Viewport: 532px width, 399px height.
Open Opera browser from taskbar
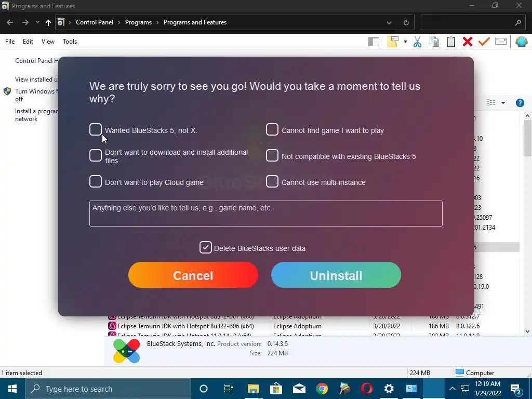366,389
